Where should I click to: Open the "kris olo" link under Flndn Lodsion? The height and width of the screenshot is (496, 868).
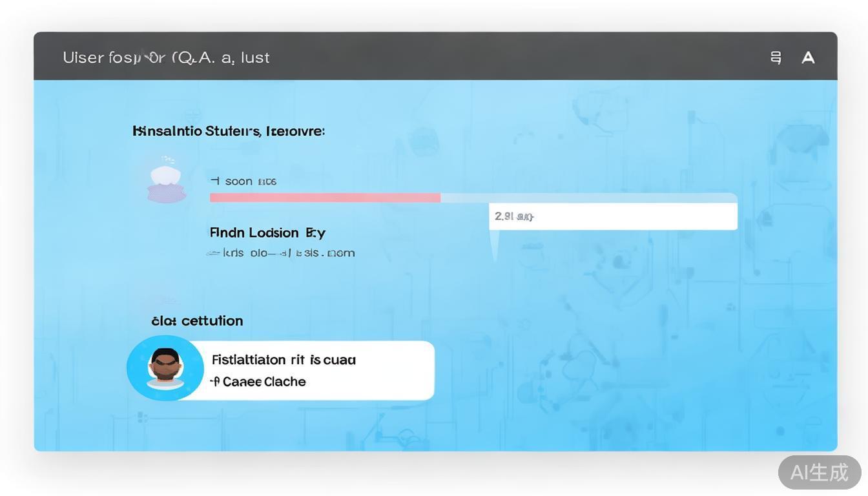(289, 253)
